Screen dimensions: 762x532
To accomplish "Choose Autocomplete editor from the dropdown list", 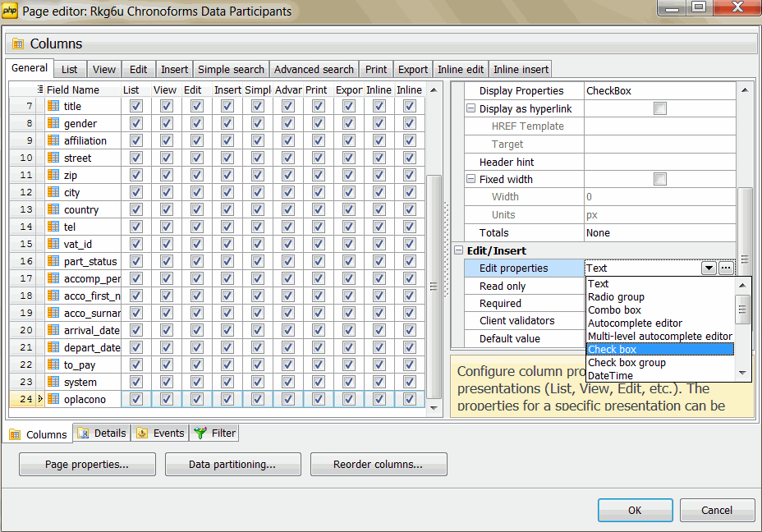I will pos(660,323).
